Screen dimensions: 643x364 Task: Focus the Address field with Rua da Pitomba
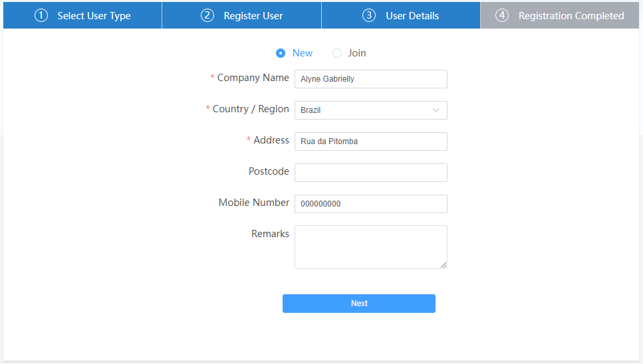pos(370,141)
